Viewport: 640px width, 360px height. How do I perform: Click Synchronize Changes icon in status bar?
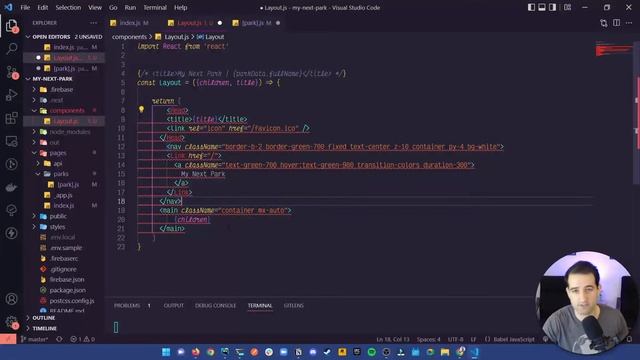[59, 339]
